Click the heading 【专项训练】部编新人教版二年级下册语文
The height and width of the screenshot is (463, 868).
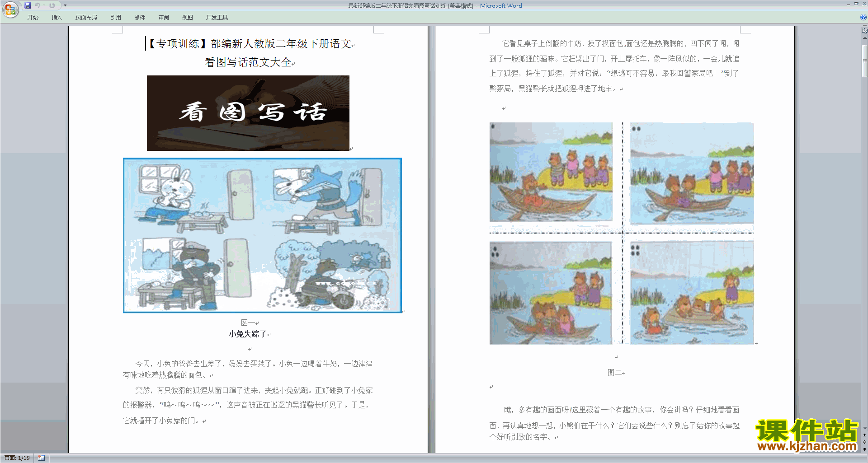click(250, 44)
